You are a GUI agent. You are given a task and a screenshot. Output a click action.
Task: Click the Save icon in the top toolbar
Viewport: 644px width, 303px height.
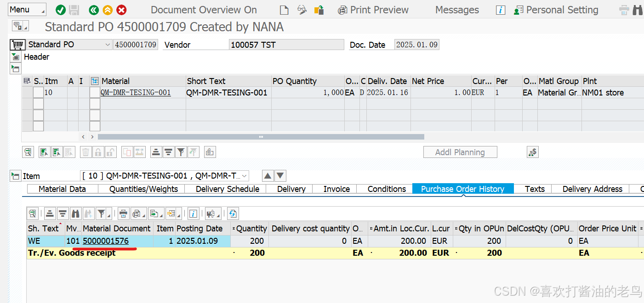74,9
